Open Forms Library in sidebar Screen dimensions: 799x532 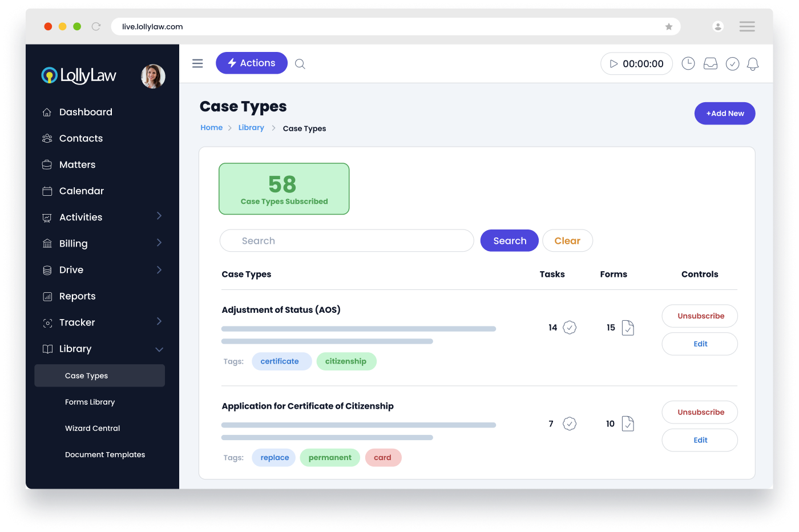click(x=90, y=402)
